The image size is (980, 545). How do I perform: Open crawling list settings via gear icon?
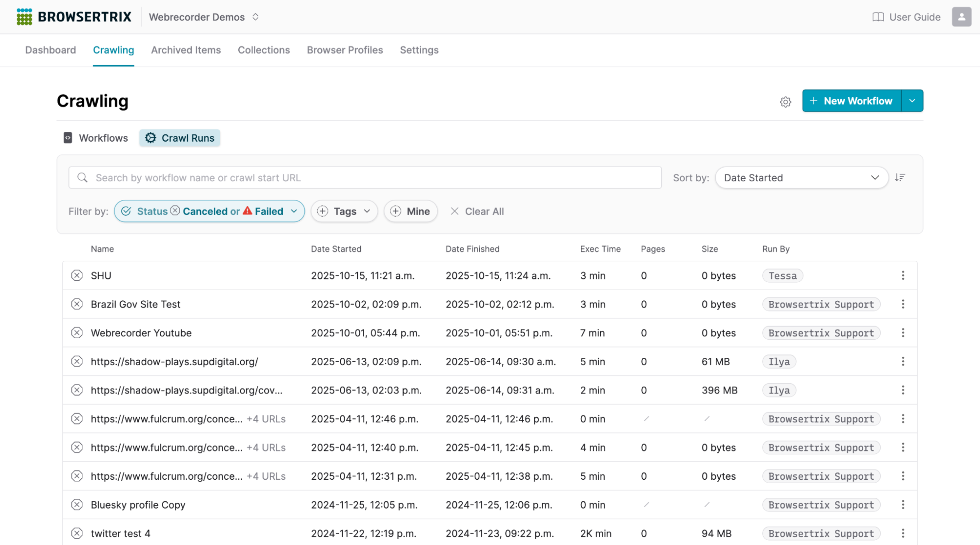click(x=785, y=101)
